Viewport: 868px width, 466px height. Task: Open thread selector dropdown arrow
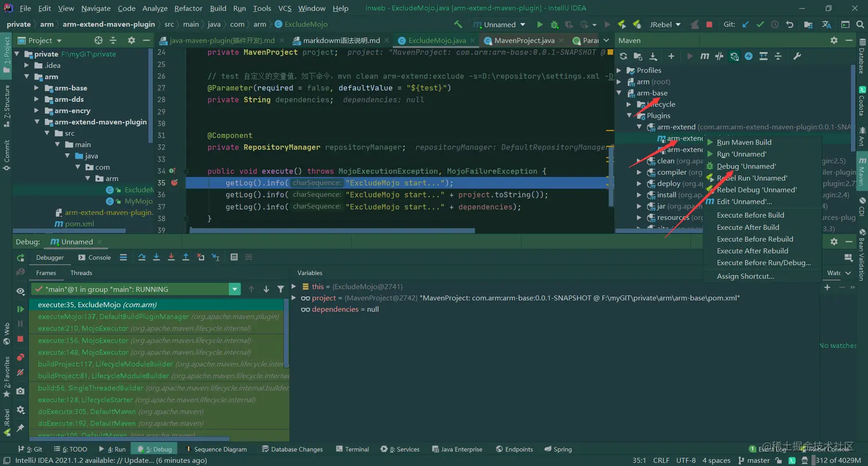(234, 289)
